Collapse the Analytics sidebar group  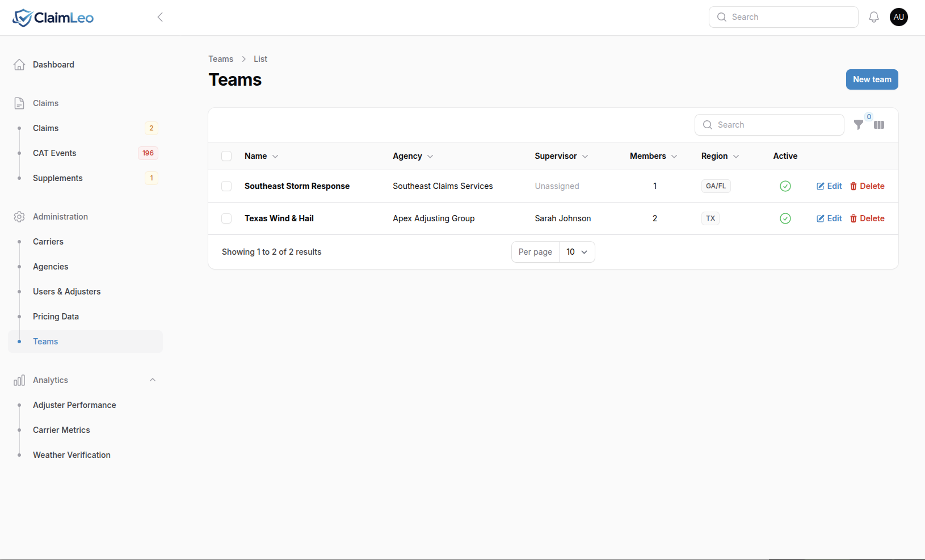(153, 380)
